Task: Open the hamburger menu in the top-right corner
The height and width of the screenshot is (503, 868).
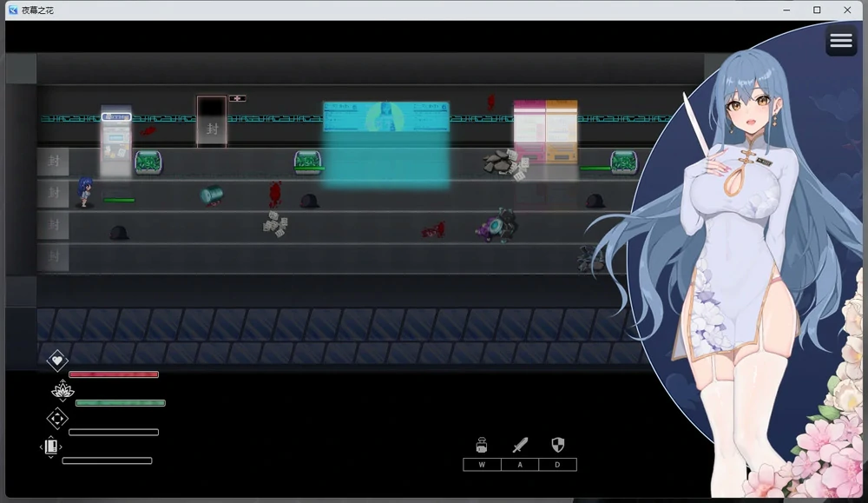Action: pos(840,40)
